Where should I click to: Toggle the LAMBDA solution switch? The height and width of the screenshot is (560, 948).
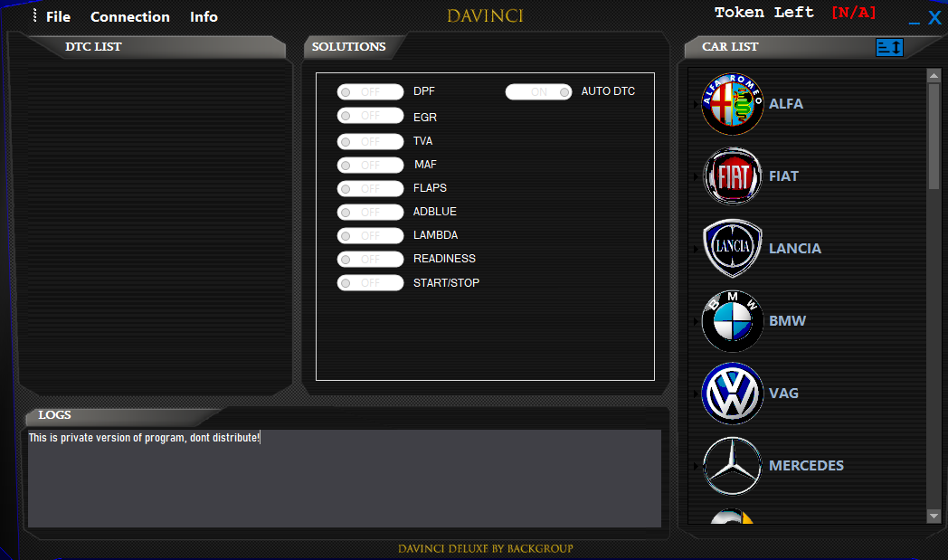370,236
